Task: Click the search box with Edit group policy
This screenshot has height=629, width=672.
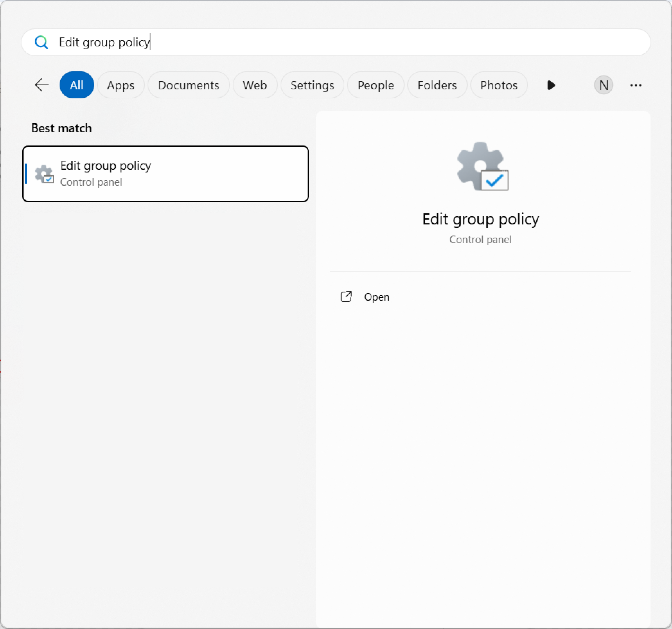Action: 336,42
